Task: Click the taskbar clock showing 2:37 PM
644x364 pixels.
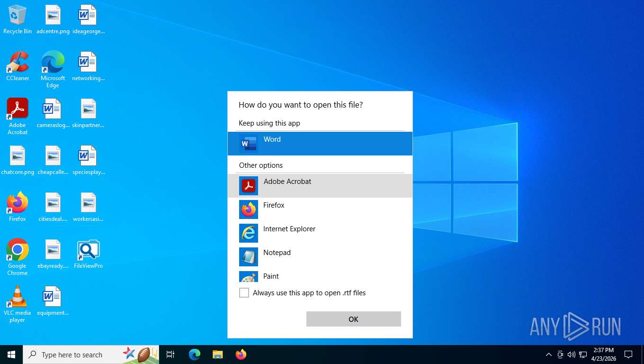Action: click(x=604, y=355)
